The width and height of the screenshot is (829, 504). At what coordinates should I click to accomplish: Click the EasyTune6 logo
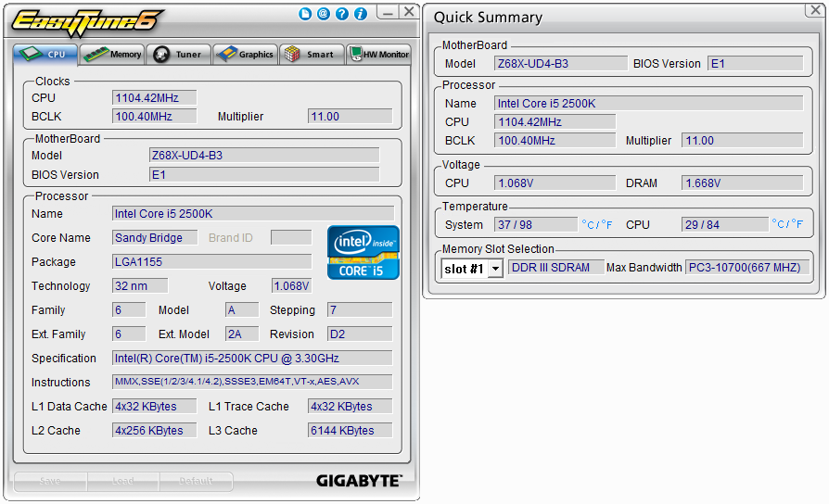88,19
